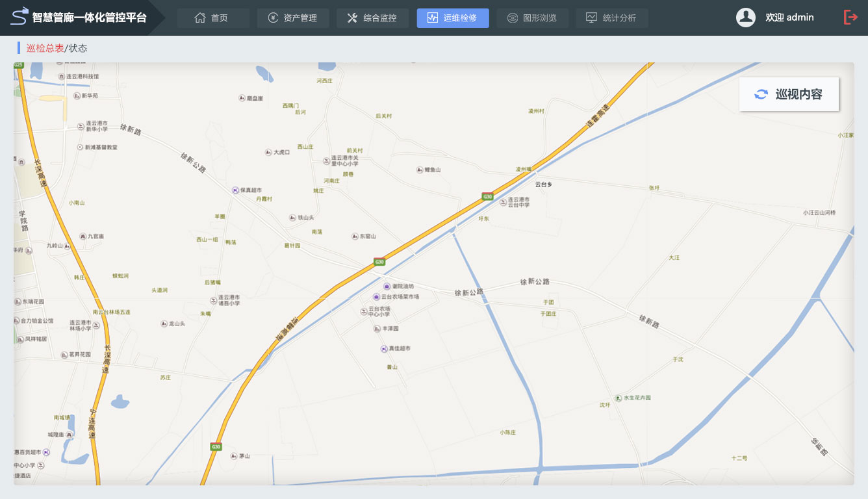Click the platform logo in the header
The width and height of the screenshot is (868, 499).
(20, 16)
